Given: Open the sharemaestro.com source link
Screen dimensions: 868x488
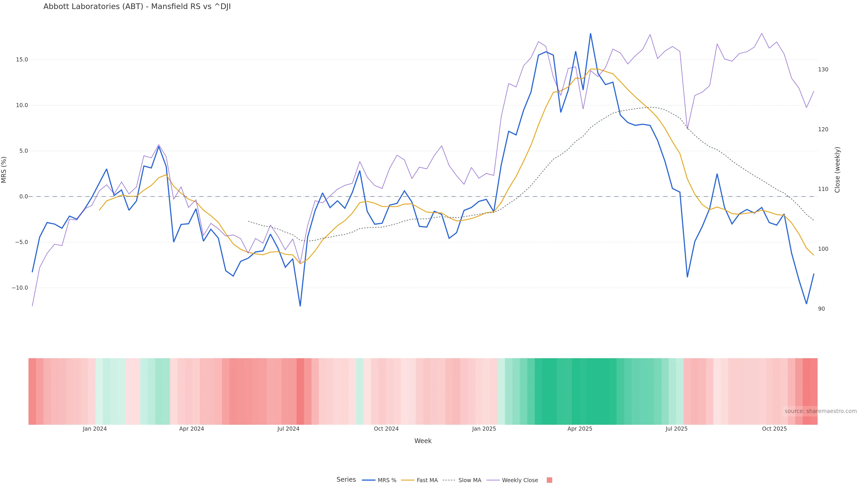Looking at the screenshot, I should coord(820,411).
